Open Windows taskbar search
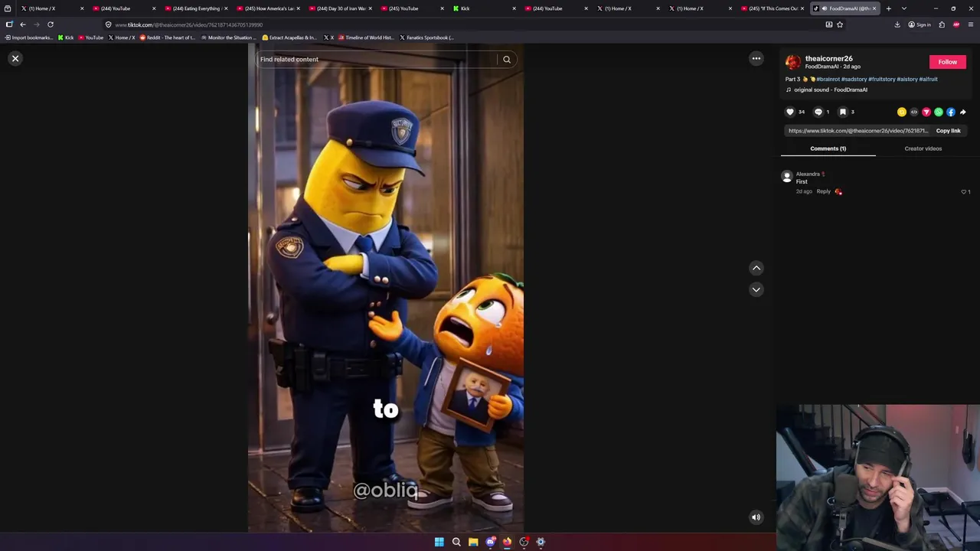 456,542
